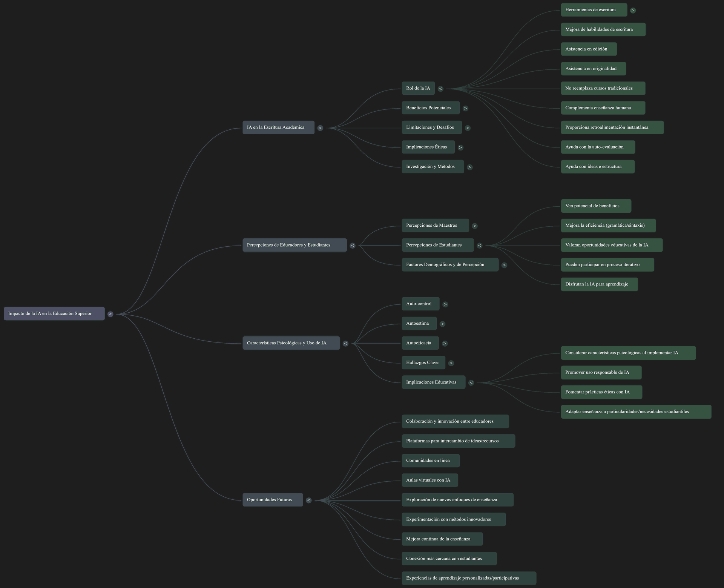Select Conexión más cercana con estudiantes node
This screenshot has height=588, width=724.
tap(449, 559)
